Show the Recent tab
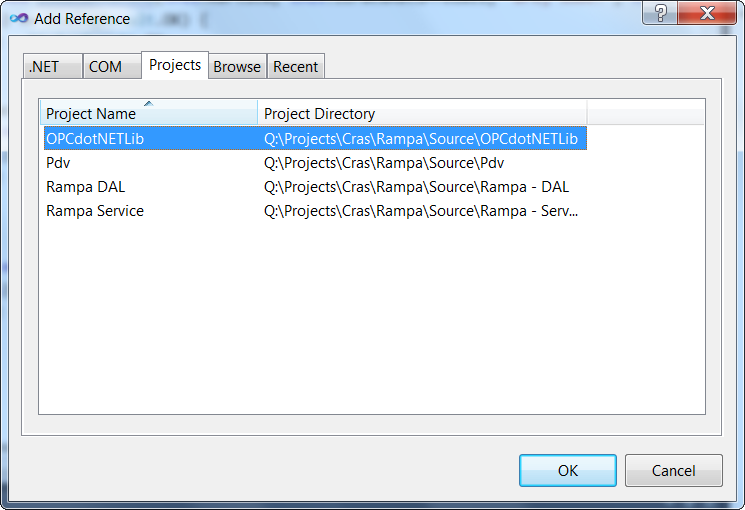Image resolution: width=745 pixels, height=510 pixels. [295, 67]
